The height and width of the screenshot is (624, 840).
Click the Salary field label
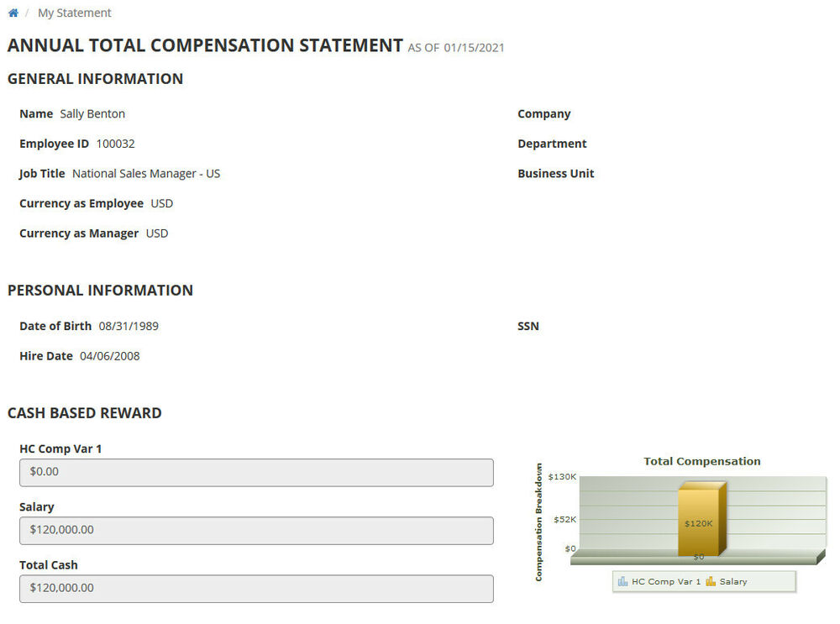[x=37, y=507]
